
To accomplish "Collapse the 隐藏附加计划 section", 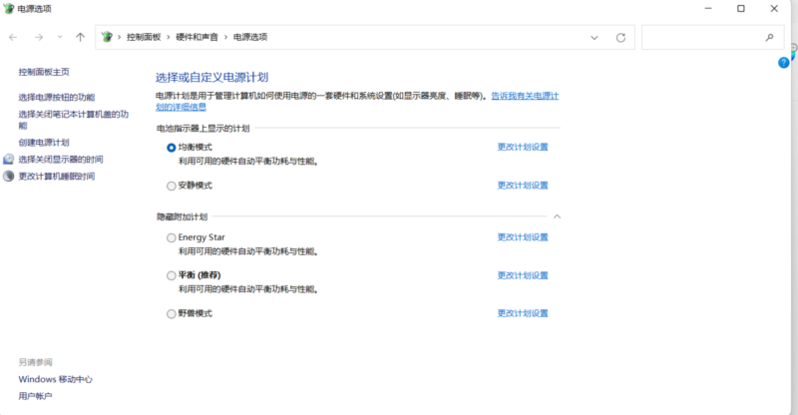I will pyautogui.click(x=557, y=216).
